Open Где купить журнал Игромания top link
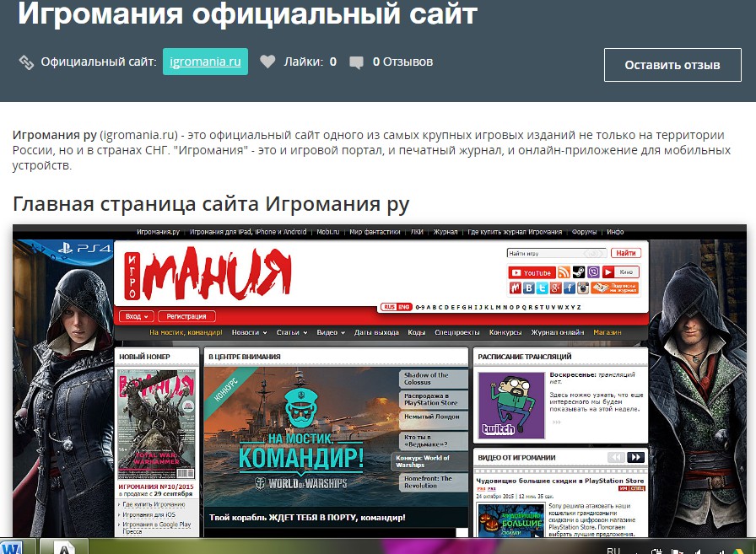The image size is (756, 554). pyautogui.click(x=515, y=232)
